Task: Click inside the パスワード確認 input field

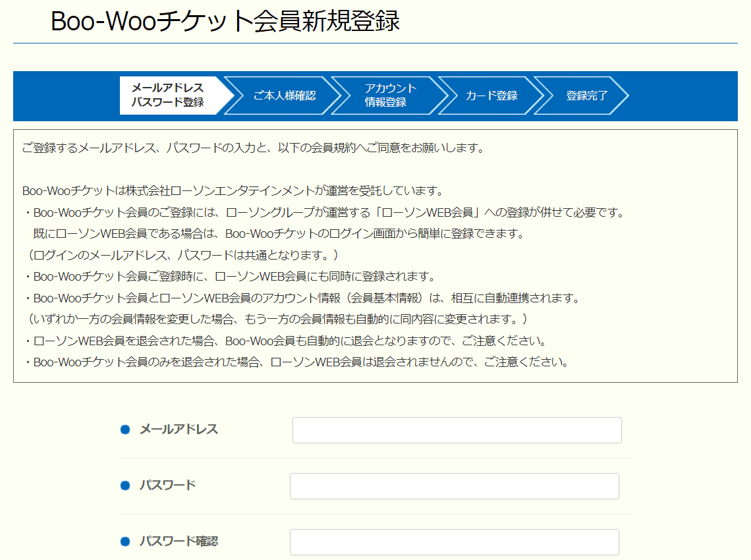Action: pyautogui.click(x=455, y=542)
